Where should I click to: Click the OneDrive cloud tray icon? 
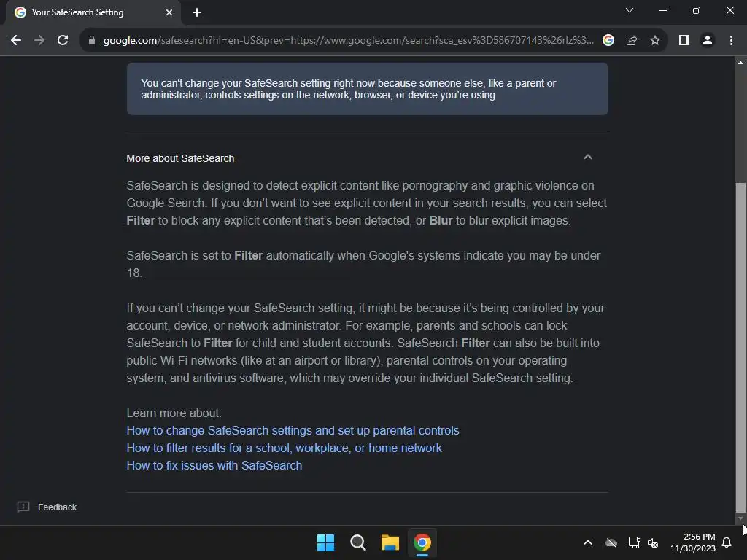[611, 542]
